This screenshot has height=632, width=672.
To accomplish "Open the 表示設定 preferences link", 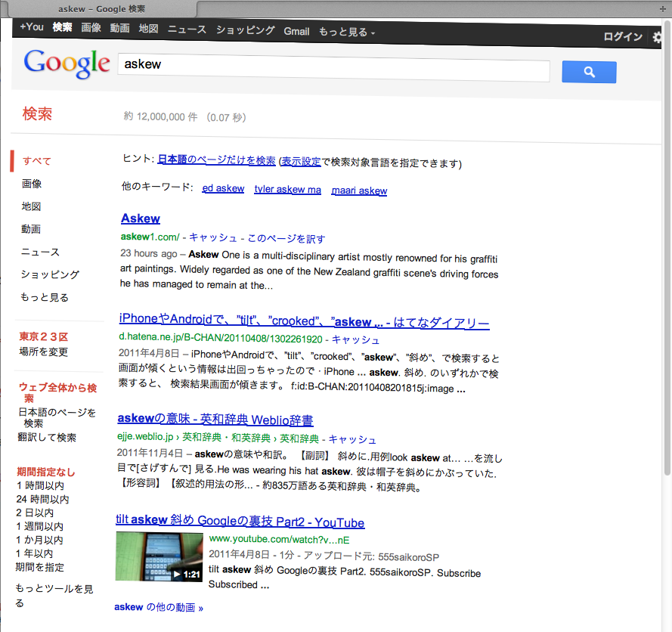I will [x=301, y=162].
